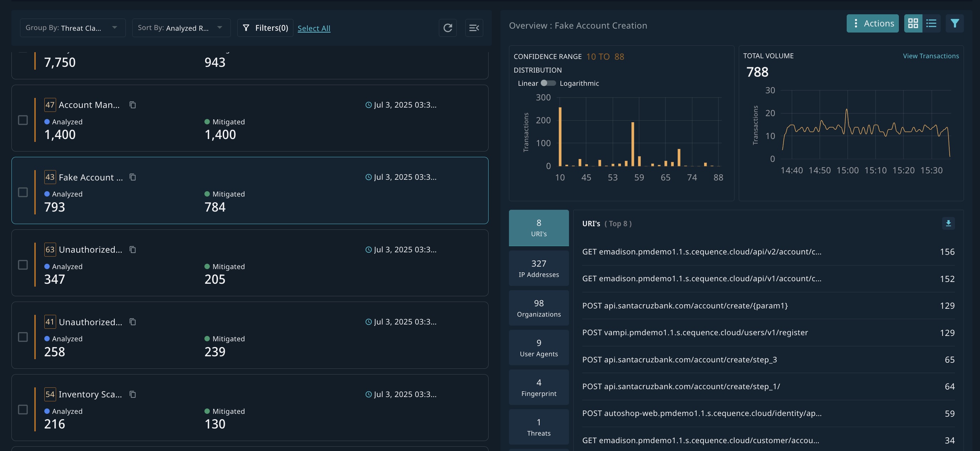This screenshot has height=451, width=980.
Task: Click the api/v2/account URI row with 156
Action: pyautogui.click(x=768, y=252)
